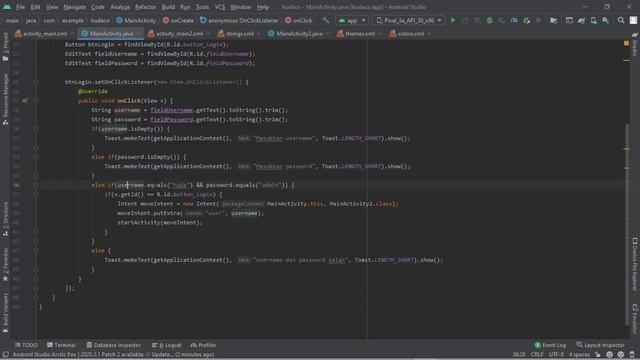This screenshot has height=360, width=640.
Task: Click the override gutter icon beside onClick
Action: click(x=25, y=100)
